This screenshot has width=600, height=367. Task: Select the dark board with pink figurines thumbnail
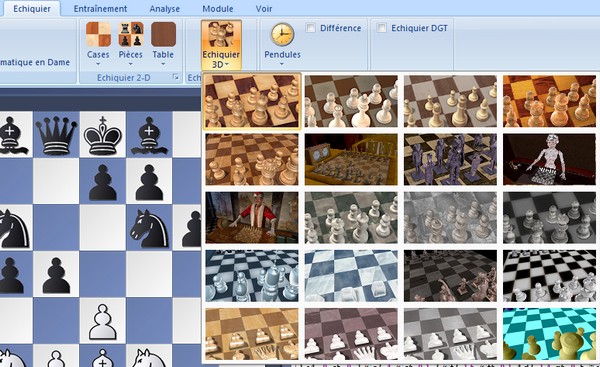click(450, 276)
